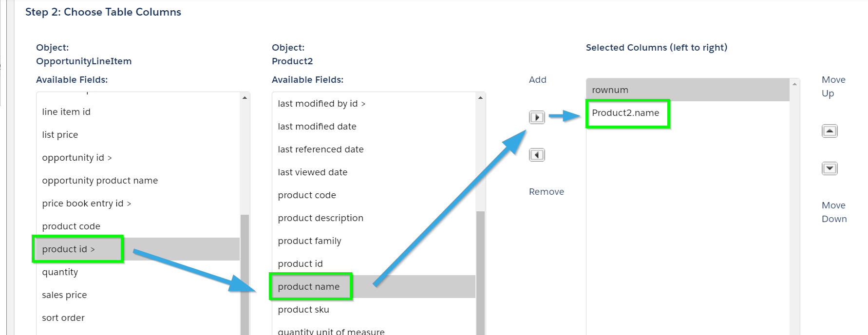Image resolution: width=868 pixels, height=335 pixels.
Task: Expand the product id > lookup field
Action: [x=138, y=249]
